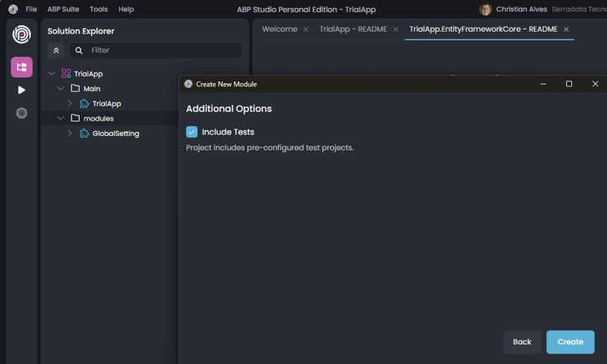Collapse all items in Solution Explorer

(56, 50)
